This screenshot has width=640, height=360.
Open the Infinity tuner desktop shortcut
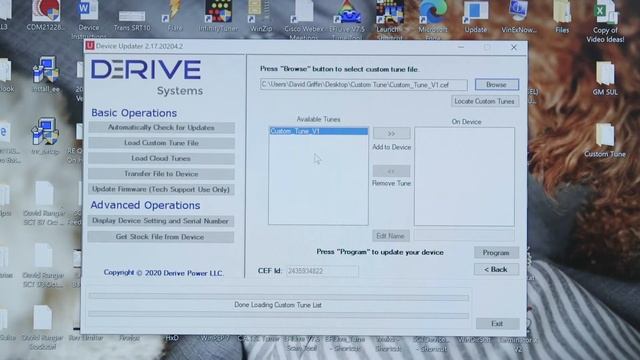click(x=218, y=17)
